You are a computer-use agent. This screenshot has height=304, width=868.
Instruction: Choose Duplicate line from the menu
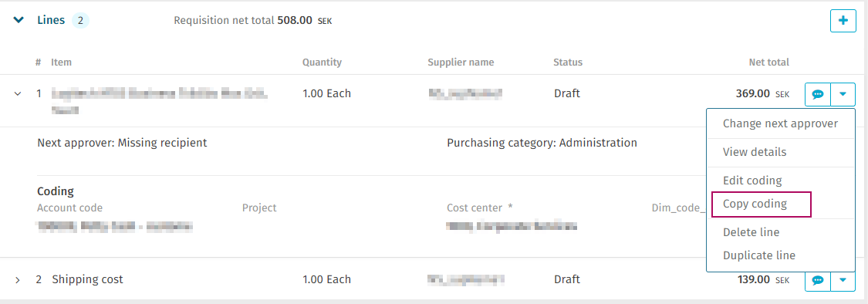(x=781, y=255)
